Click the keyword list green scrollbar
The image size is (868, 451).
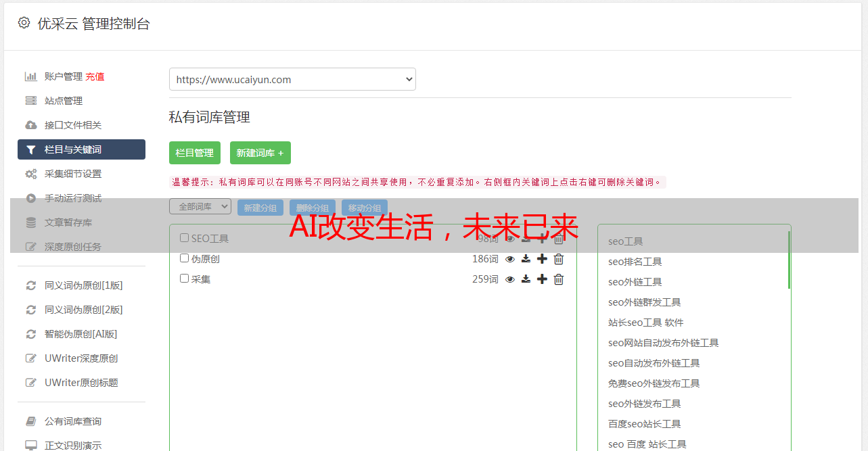789,260
